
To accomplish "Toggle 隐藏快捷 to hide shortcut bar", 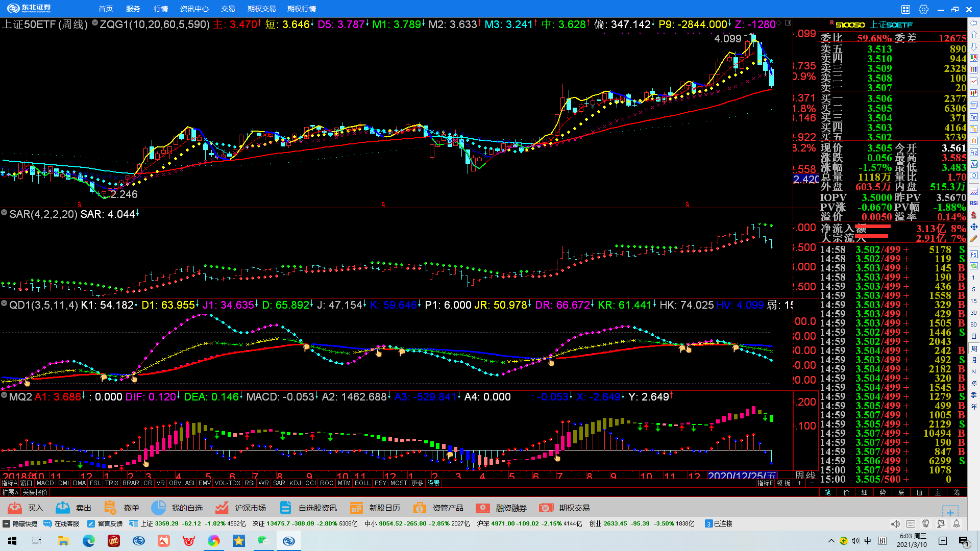I will coord(20,524).
